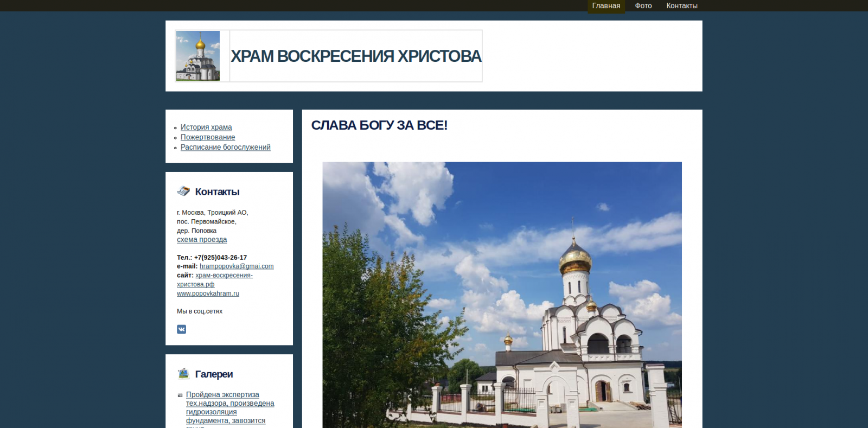868x428 pixels.
Task: Click the Галереи section heading
Action: [214, 374]
